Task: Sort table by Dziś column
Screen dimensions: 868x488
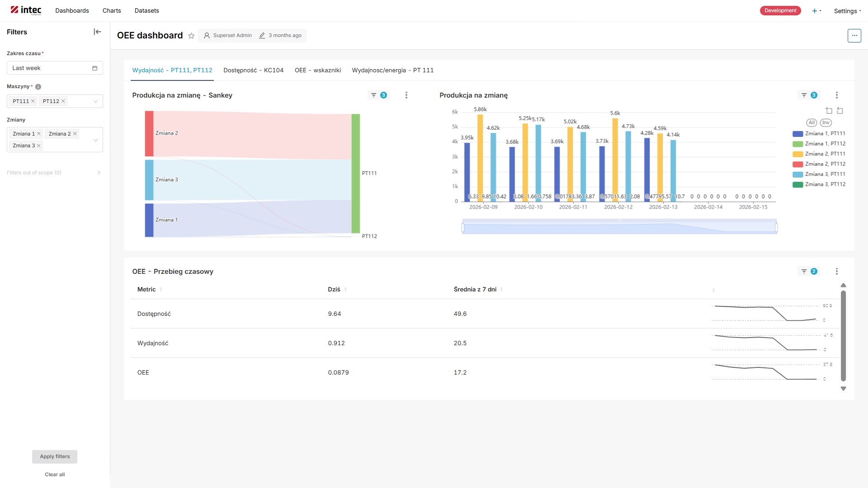Action: pos(337,290)
